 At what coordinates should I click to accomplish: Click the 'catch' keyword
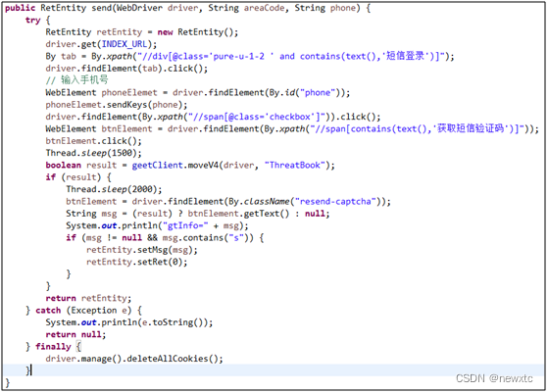coord(48,311)
